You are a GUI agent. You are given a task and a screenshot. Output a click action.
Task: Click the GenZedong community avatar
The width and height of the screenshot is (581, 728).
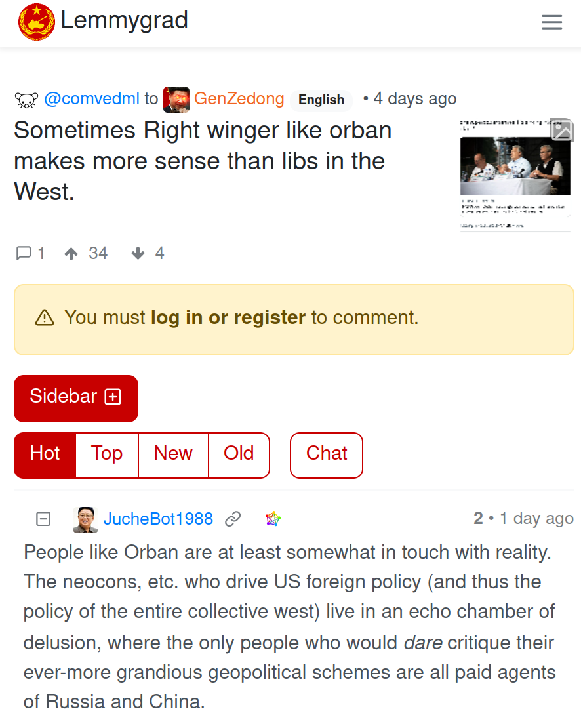(176, 99)
